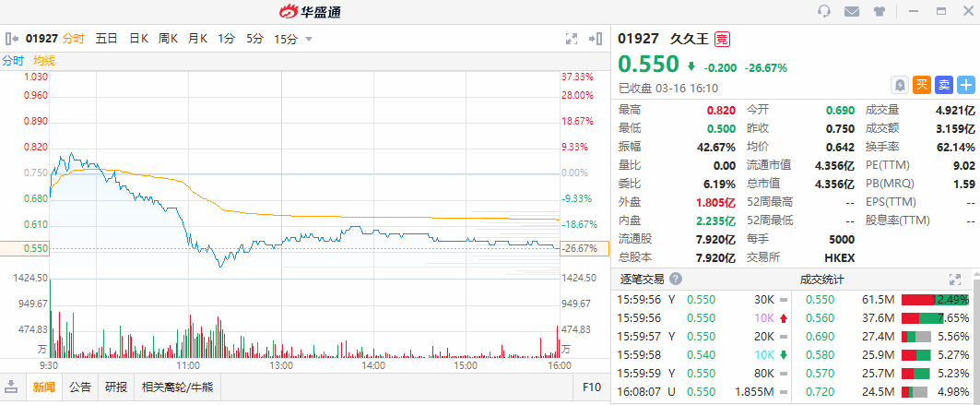Collapse the left panel arrow icon

(13, 39)
